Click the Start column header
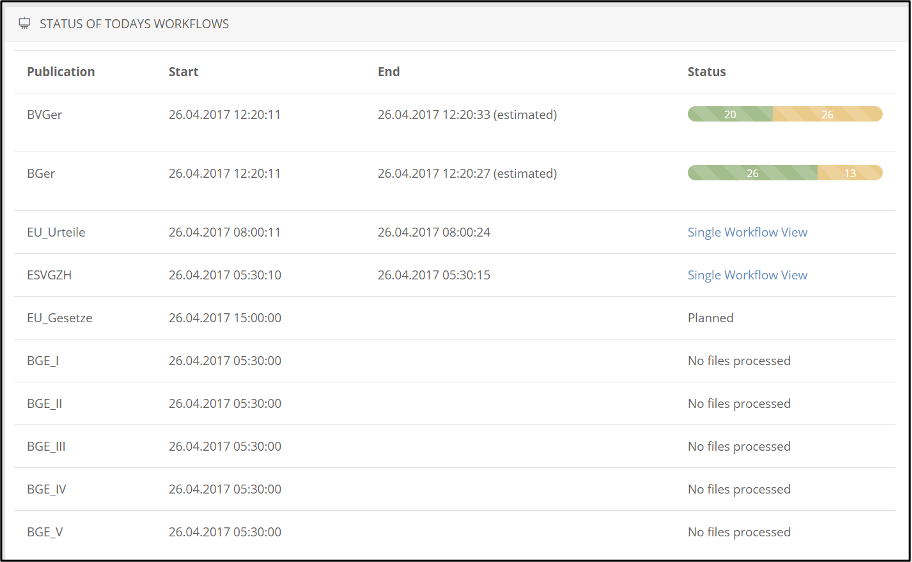The width and height of the screenshot is (912, 562). click(183, 72)
